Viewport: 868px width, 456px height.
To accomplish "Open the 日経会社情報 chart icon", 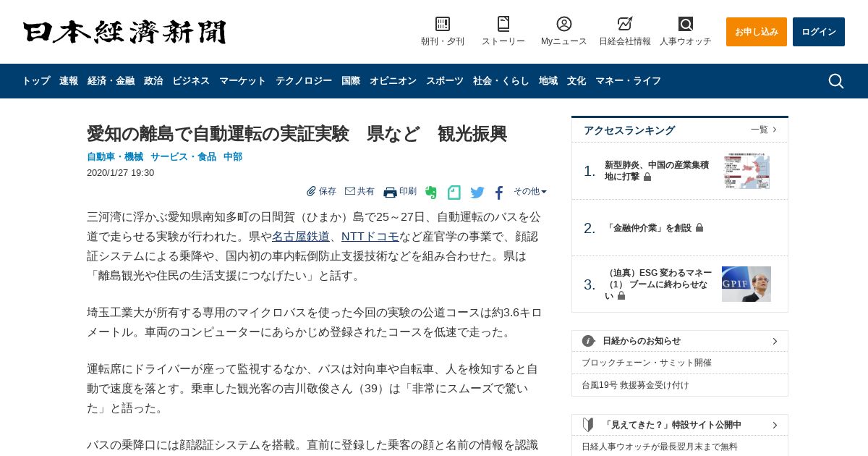I will pos(625,24).
